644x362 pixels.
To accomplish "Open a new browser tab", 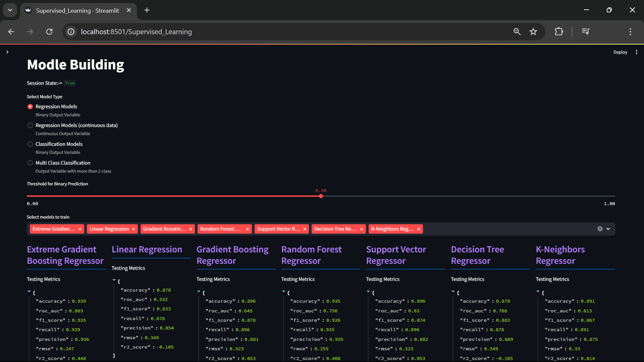I will pyautogui.click(x=147, y=10).
